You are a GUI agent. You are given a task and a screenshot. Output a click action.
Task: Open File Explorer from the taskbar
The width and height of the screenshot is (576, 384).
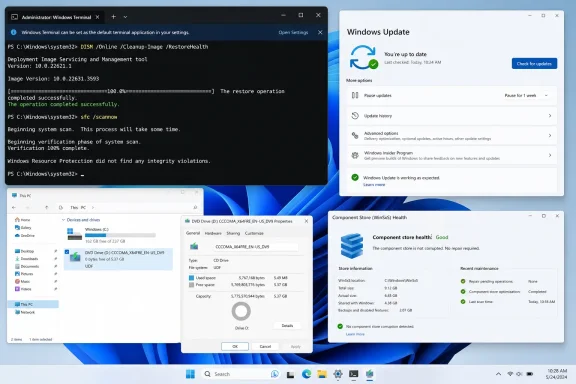(322, 374)
